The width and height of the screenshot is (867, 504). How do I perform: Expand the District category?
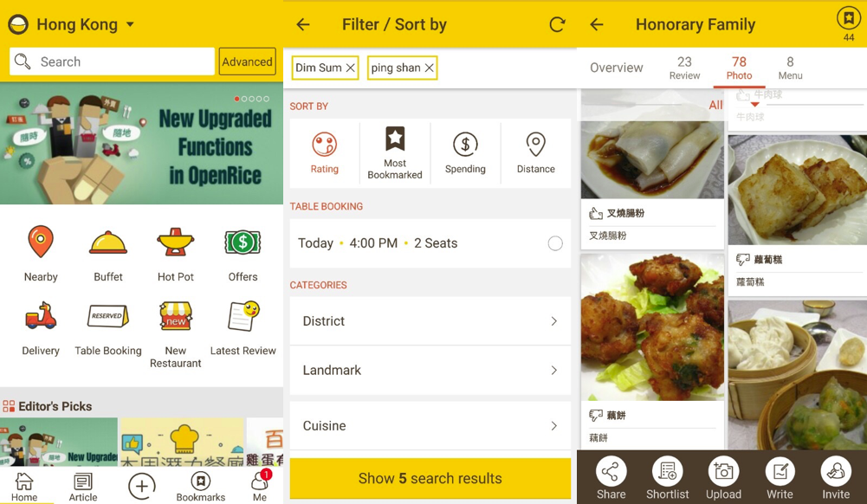click(x=430, y=321)
